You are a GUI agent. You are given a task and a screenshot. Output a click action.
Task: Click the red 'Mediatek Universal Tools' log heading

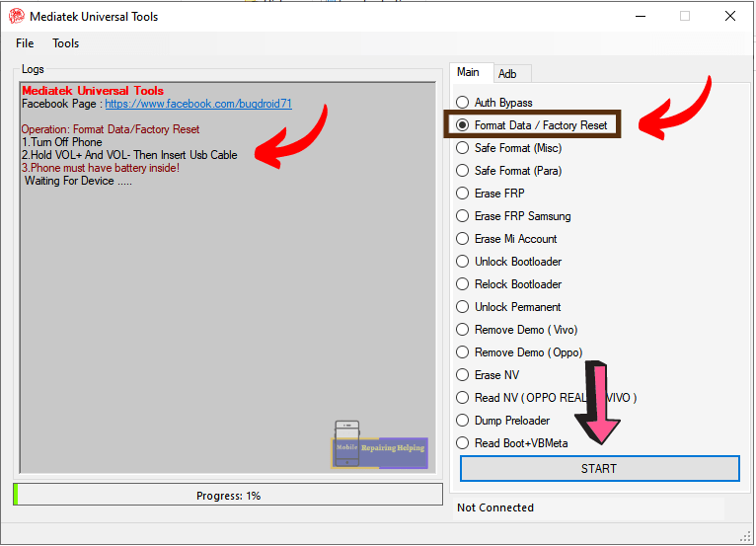coord(93,91)
